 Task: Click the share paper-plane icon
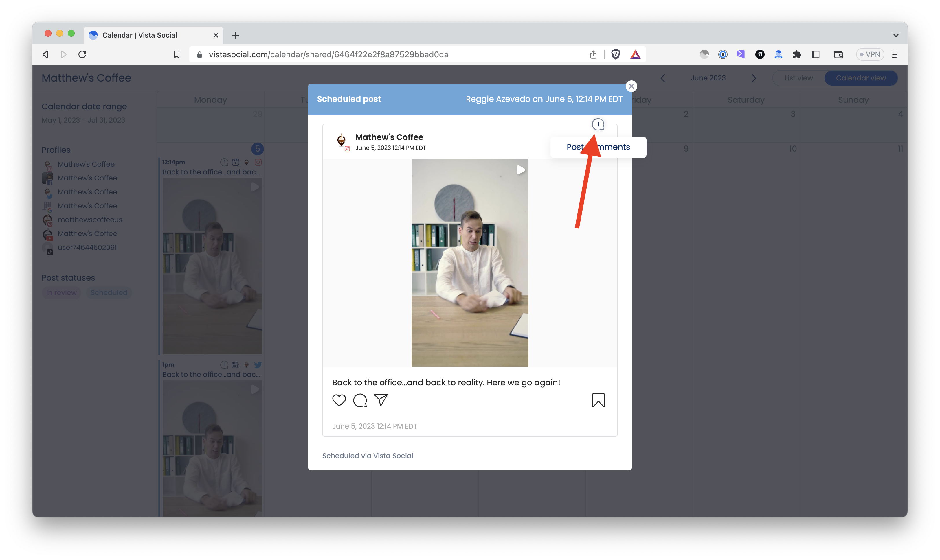[x=381, y=400]
